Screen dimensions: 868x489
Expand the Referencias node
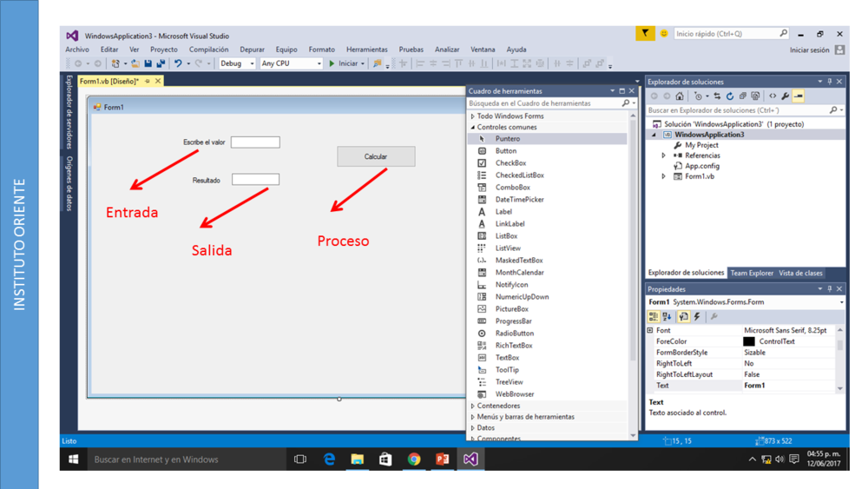tap(664, 155)
